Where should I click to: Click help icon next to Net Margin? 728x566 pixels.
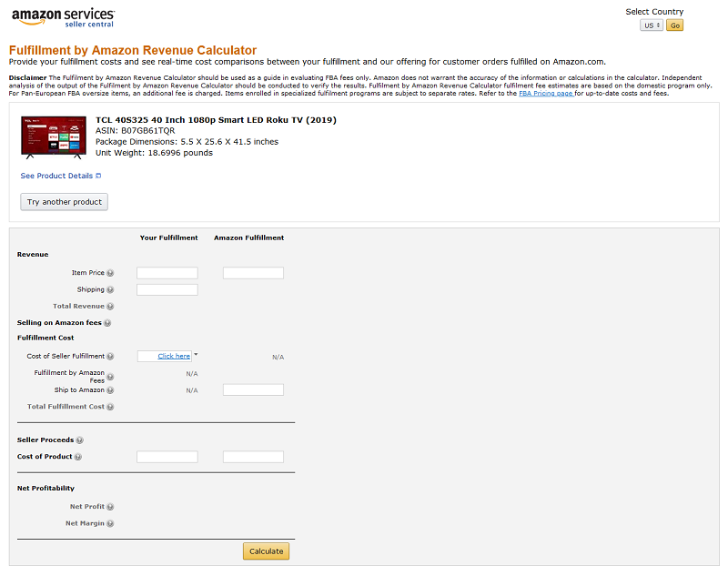point(110,524)
